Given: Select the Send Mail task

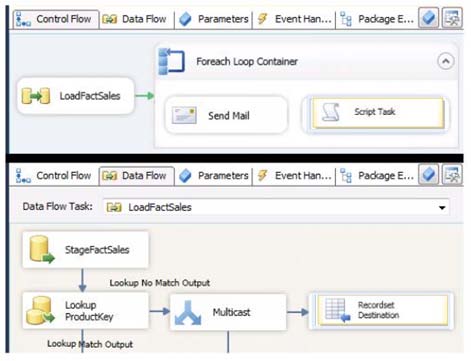Looking at the screenshot, I should [x=226, y=115].
